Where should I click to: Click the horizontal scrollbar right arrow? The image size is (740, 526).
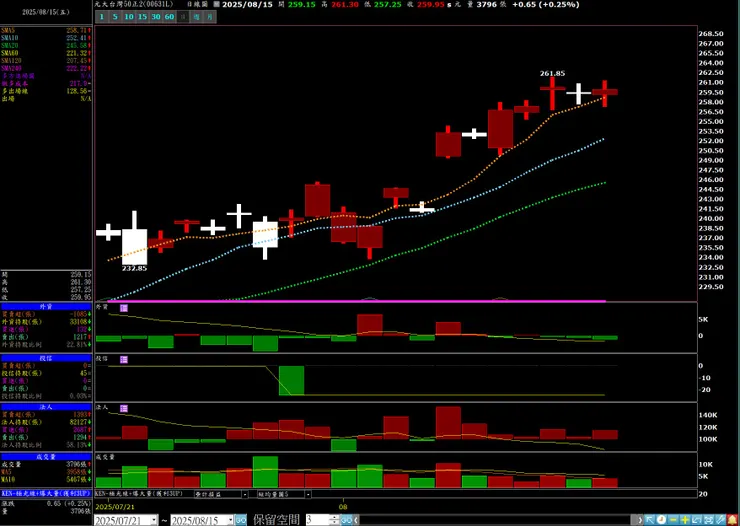click(x=639, y=520)
